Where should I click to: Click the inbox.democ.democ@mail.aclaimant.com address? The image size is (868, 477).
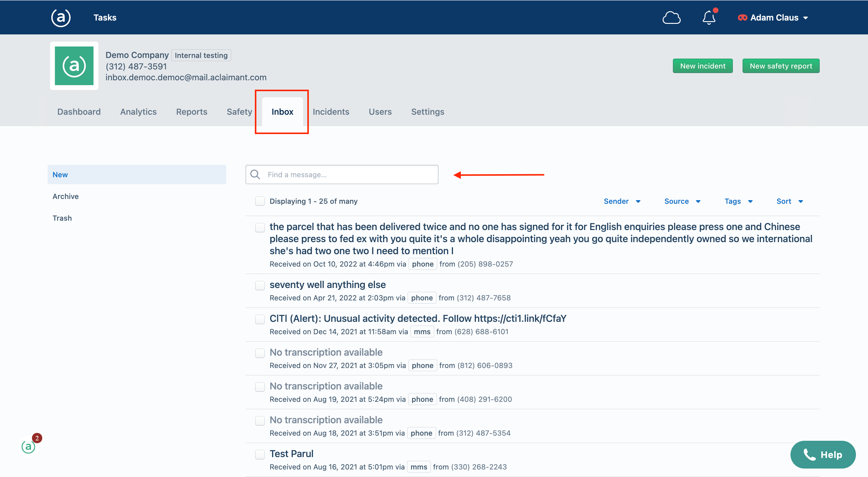click(186, 77)
